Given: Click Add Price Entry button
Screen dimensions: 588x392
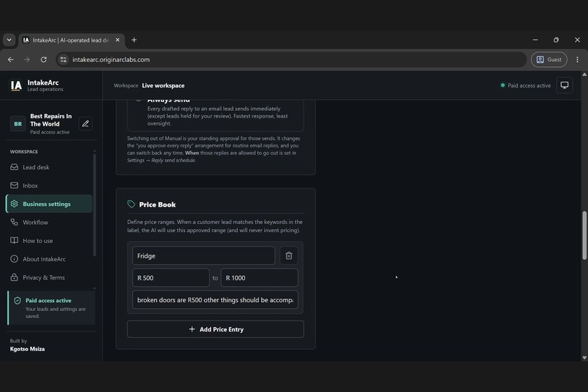Looking at the screenshot, I should tap(216, 329).
